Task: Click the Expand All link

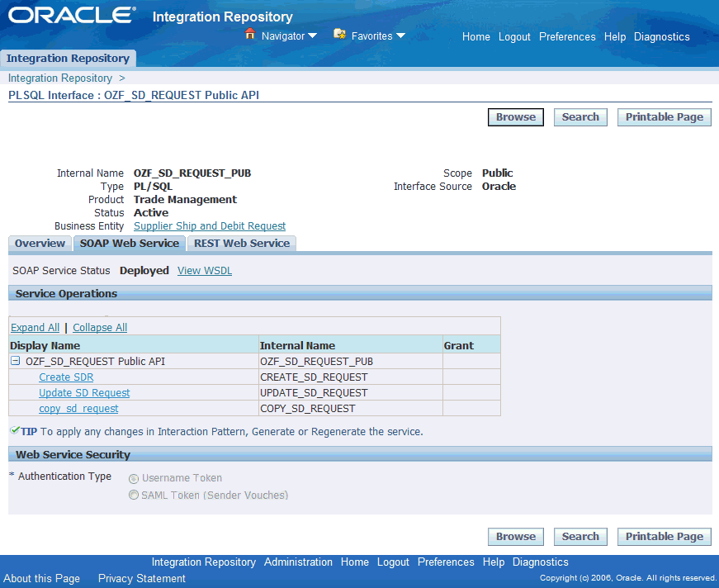Action: [35, 328]
